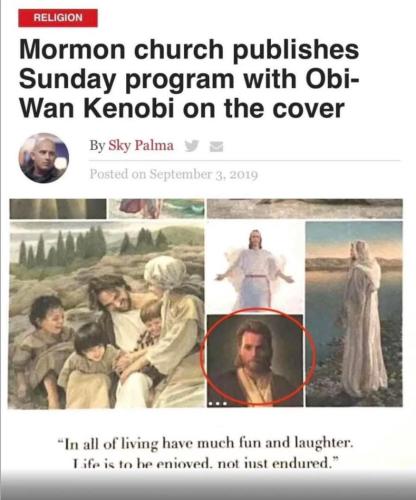Click the Mormon church article headline
The height and width of the screenshot is (500, 416).
coord(189,79)
